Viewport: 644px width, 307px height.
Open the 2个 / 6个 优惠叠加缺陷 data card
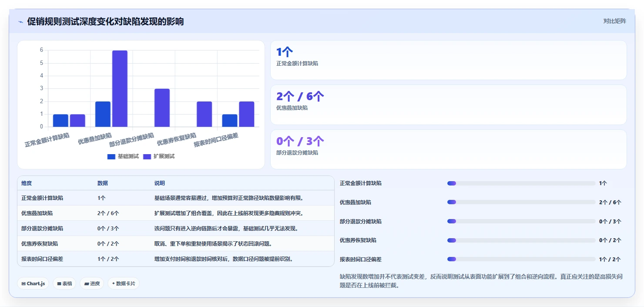(448, 105)
